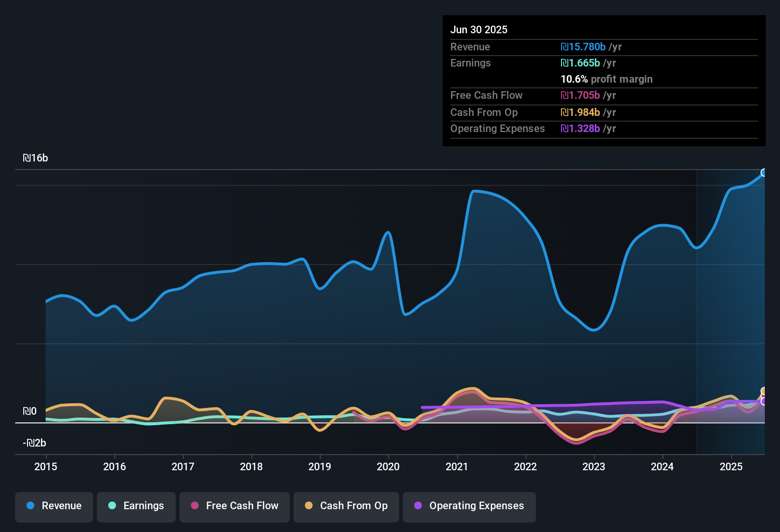
Task: Click the pink Free Cash Flow legend dot
Action: (195, 506)
